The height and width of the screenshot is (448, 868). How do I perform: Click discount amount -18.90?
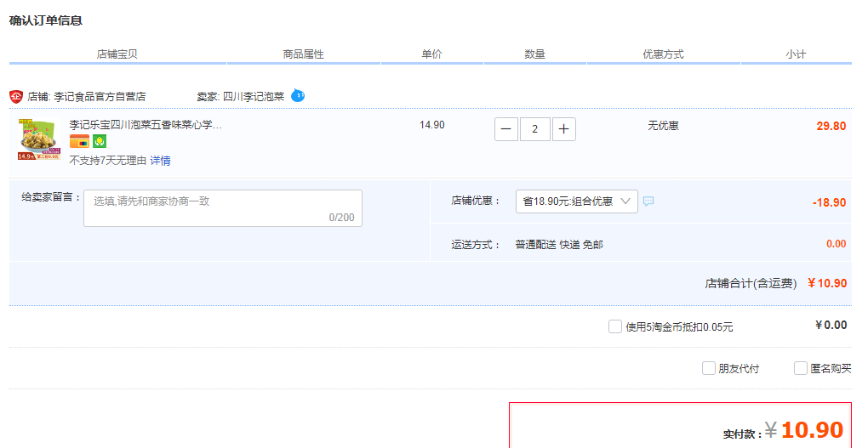[829, 202]
